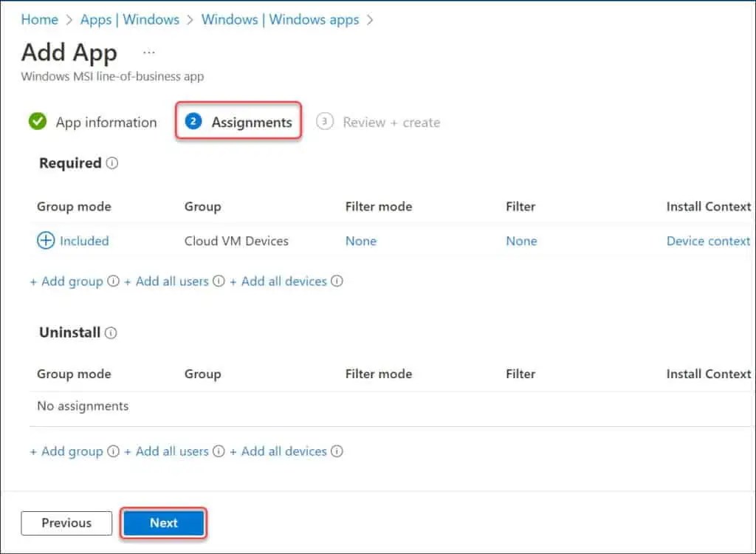Click Add all users under the Uninstall section

tap(167, 451)
